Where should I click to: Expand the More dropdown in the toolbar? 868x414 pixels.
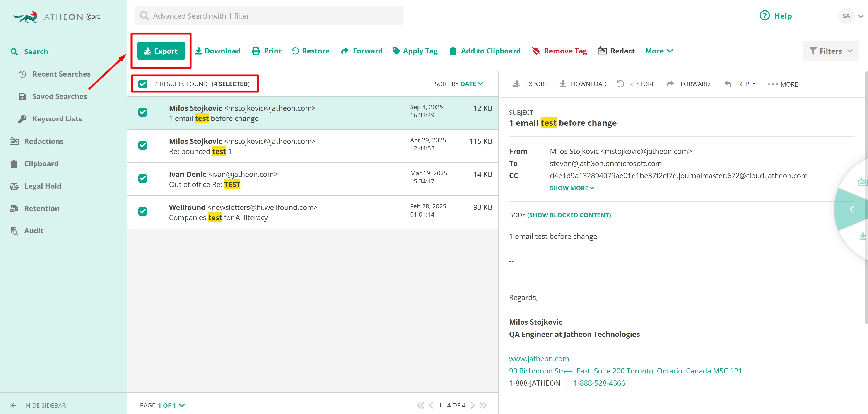(x=659, y=51)
